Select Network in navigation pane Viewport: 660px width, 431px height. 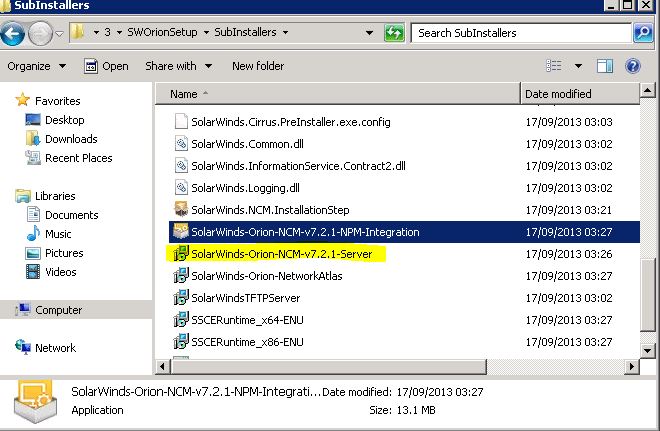56,348
